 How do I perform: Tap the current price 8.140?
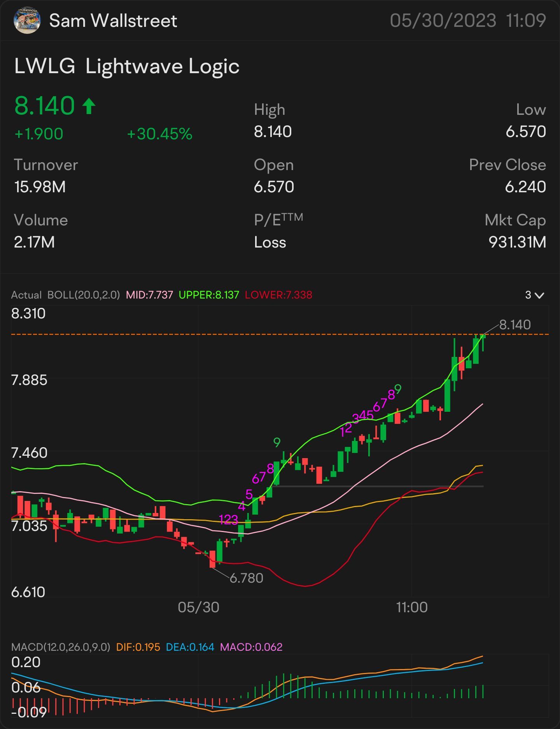(44, 106)
